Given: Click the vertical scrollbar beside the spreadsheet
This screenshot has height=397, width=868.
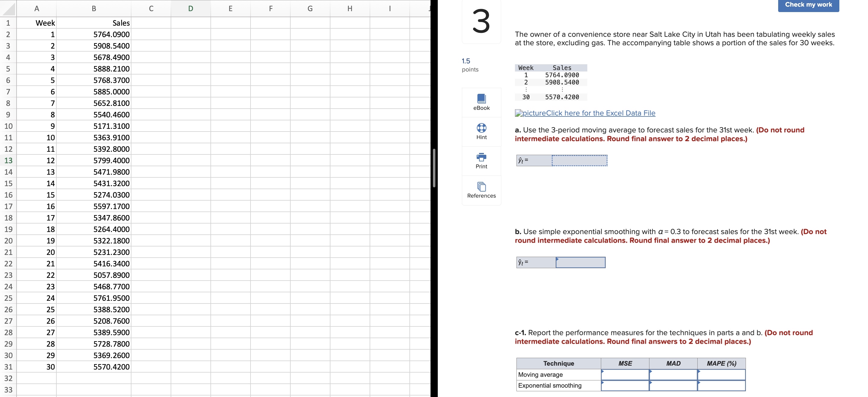Looking at the screenshot, I should tap(434, 168).
